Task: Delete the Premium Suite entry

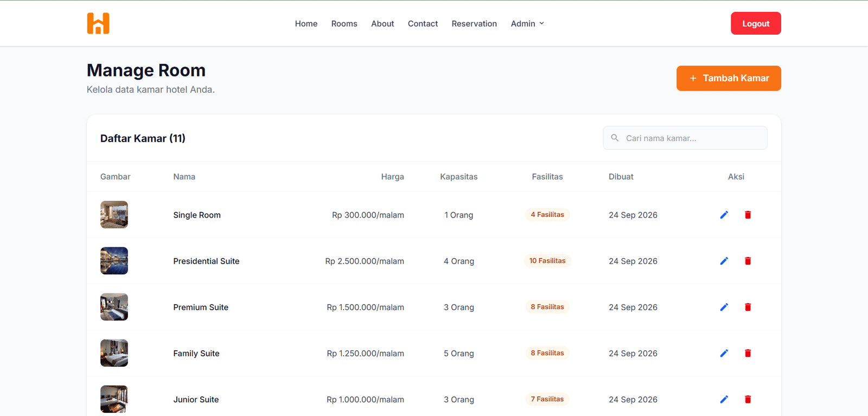Action: 748,307
